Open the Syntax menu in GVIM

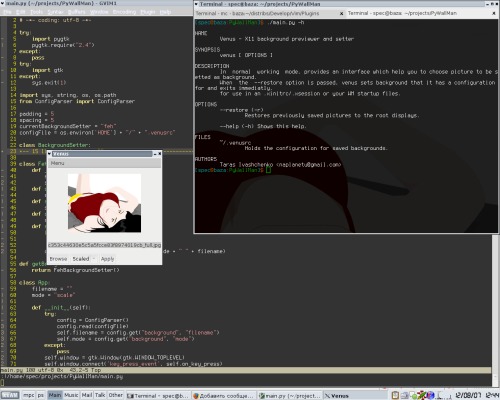[x=56, y=12]
